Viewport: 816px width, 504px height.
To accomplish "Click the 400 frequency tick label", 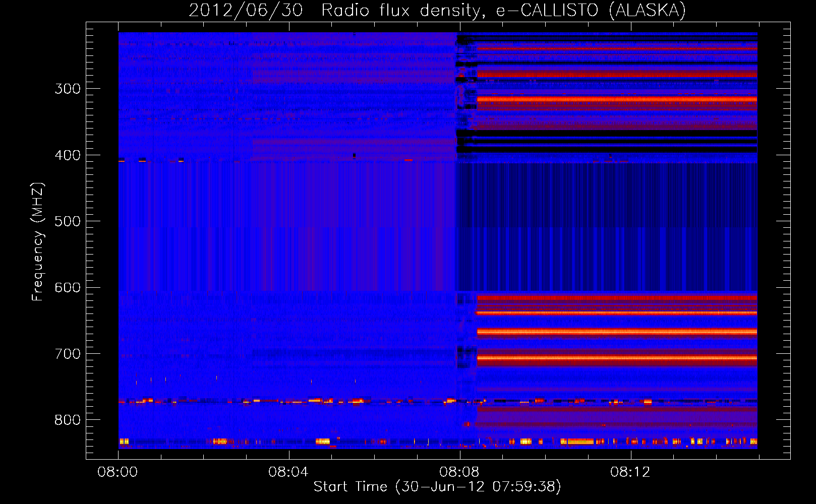I will pos(68,155).
